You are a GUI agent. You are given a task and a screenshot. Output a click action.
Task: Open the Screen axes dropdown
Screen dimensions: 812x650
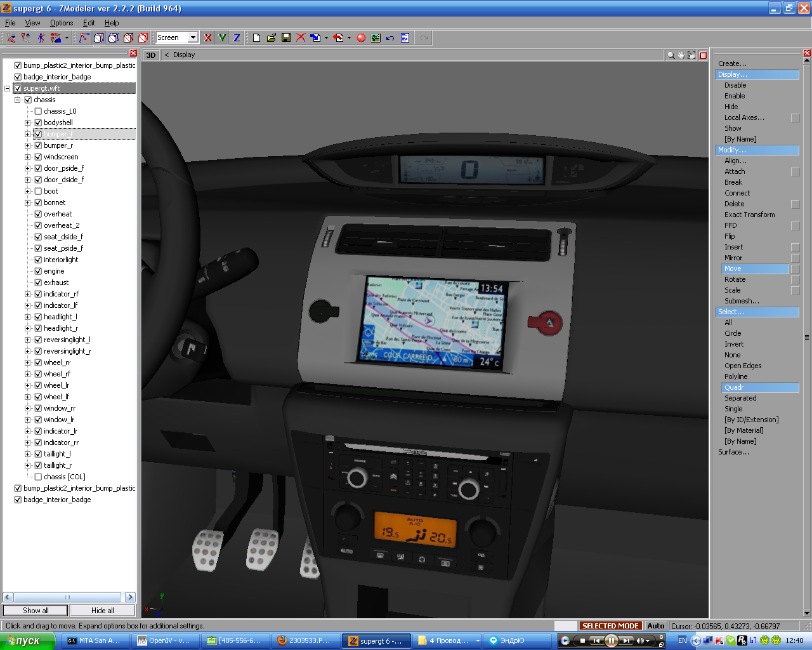[193, 38]
